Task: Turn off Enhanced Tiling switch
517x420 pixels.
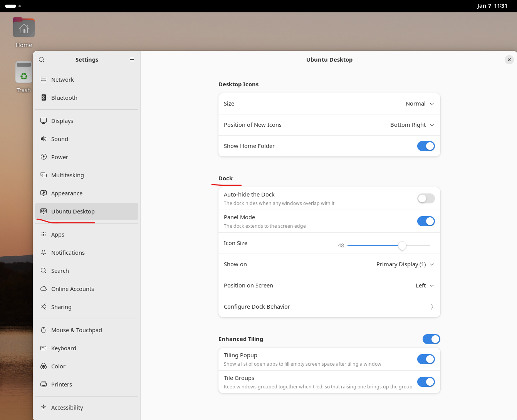Action: (431, 339)
